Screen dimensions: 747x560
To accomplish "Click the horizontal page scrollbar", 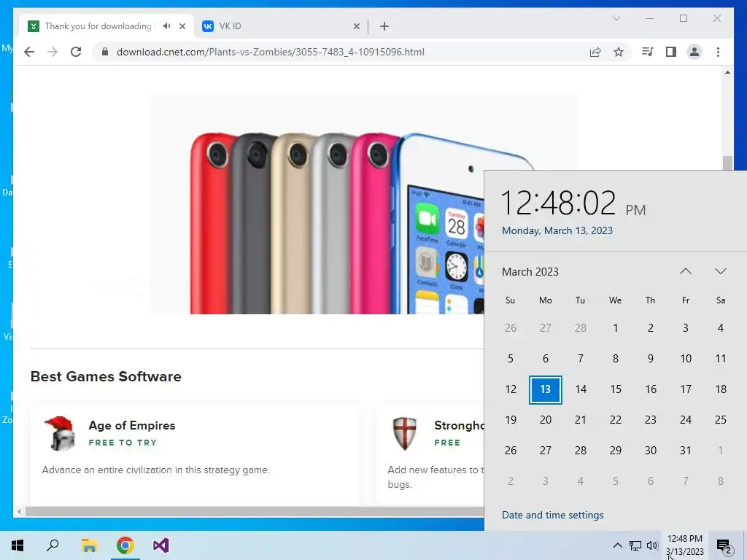I will coord(255,511).
